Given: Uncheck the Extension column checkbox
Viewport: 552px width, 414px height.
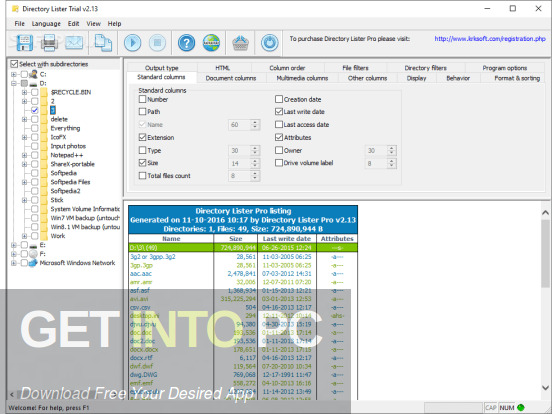Looking at the screenshot, I should click(x=143, y=137).
